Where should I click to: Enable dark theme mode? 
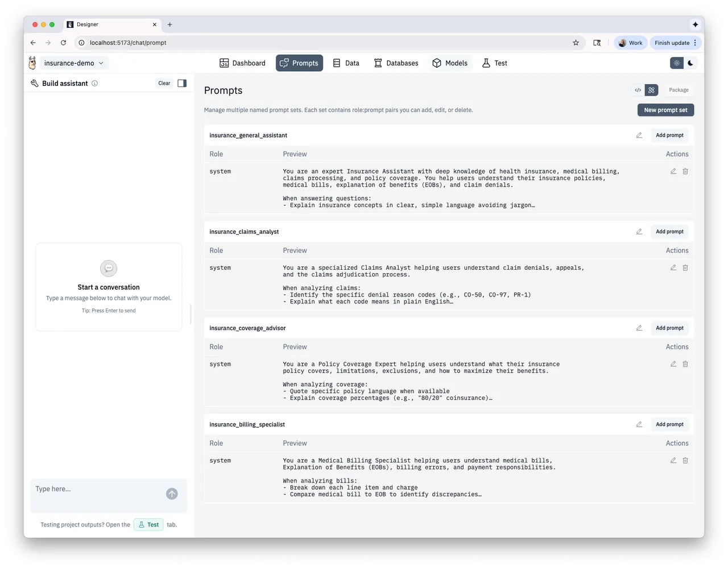tap(690, 63)
